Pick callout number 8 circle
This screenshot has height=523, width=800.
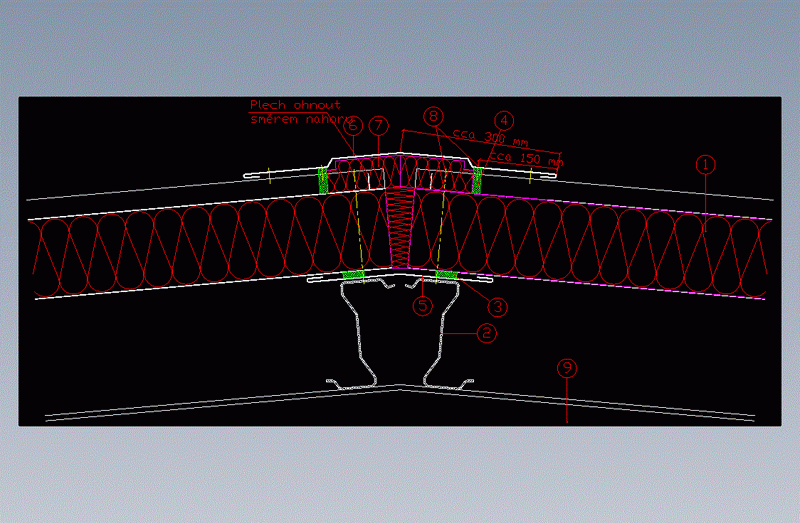point(432,115)
